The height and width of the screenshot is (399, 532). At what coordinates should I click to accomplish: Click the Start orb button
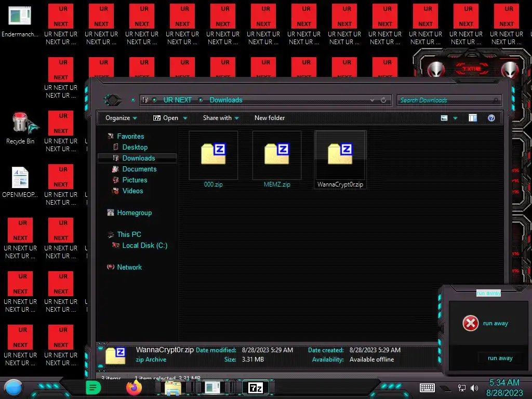[14, 388]
